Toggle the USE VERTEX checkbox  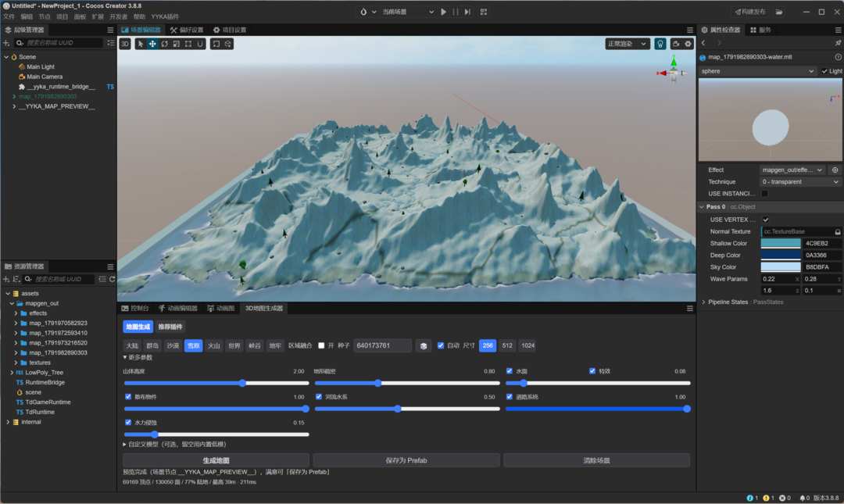tap(765, 220)
